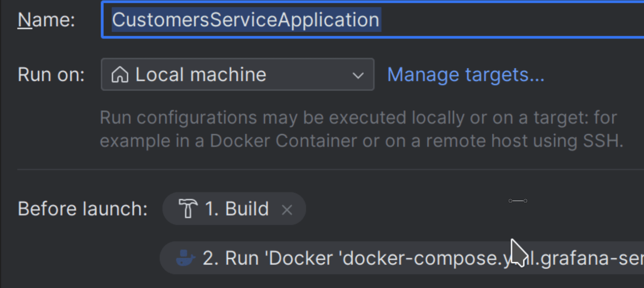
Task: Click the Before launch label
Action: pyautogui.click(x=82, y=209)
